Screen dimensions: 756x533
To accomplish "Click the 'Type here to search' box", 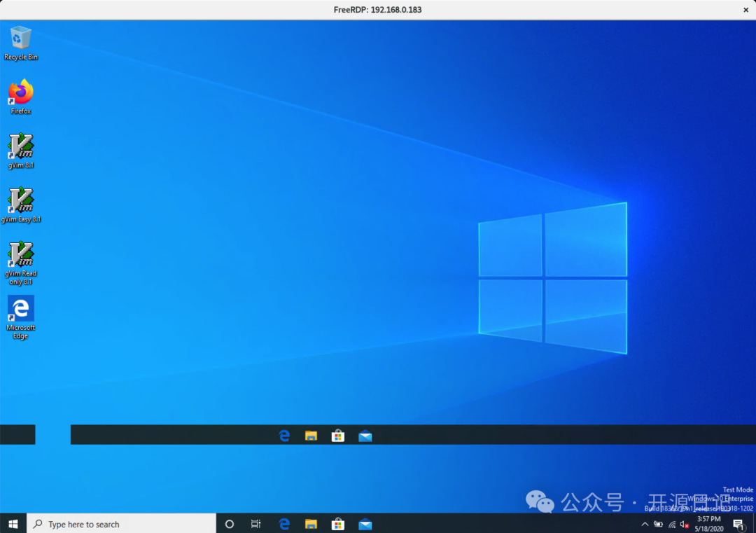I will (121, 524).
